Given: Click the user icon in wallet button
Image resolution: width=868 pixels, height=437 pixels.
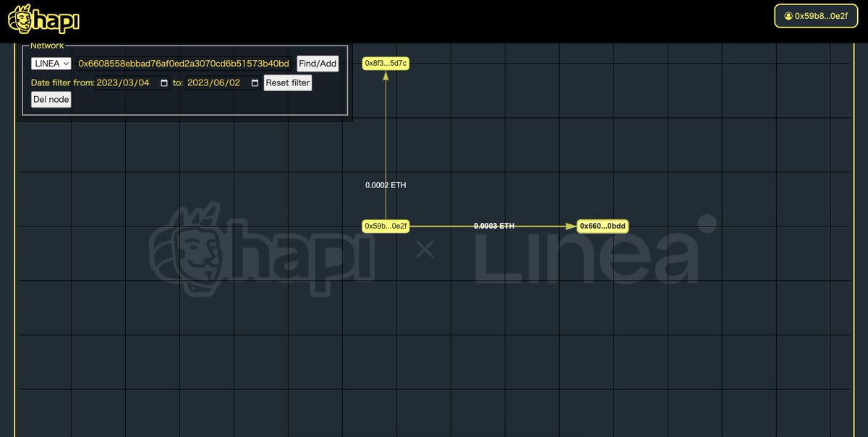Looking at the screenshot, I should tap(788, 16).
